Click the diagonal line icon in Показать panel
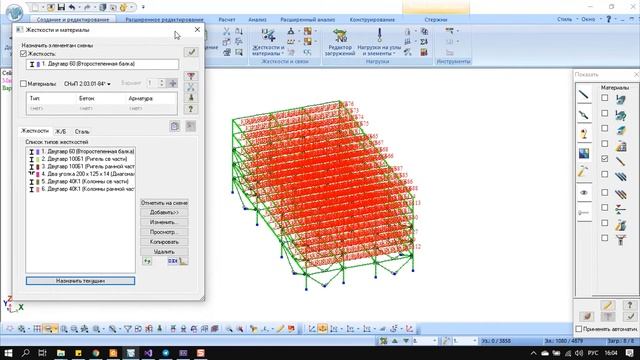Screen dimensions: 640x360 (584, 95)
